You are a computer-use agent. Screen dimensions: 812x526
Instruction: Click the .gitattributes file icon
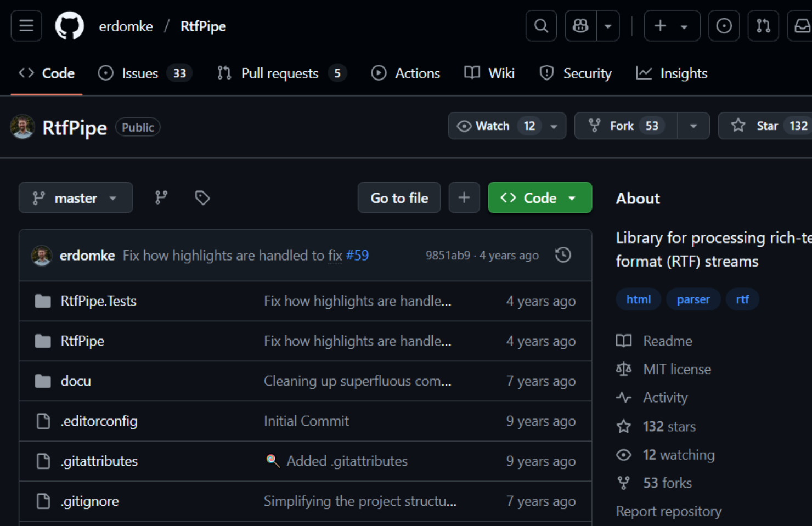click(x=43, y=461)
